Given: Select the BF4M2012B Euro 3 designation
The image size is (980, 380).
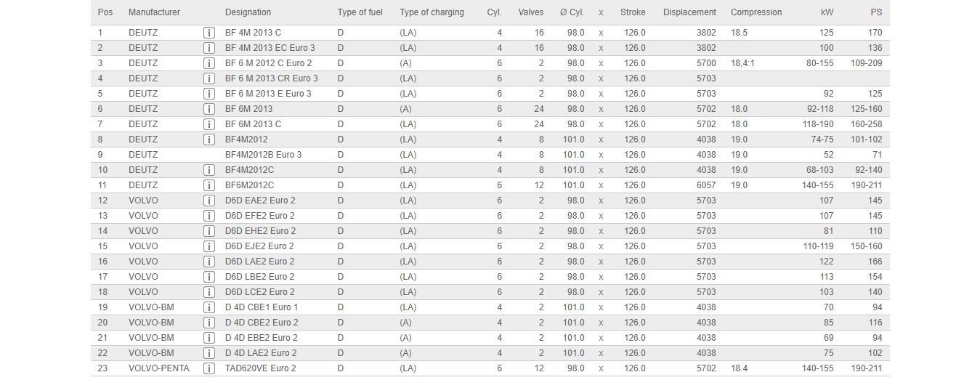Looking at the screenshot, I should click(x=263, y=155).
